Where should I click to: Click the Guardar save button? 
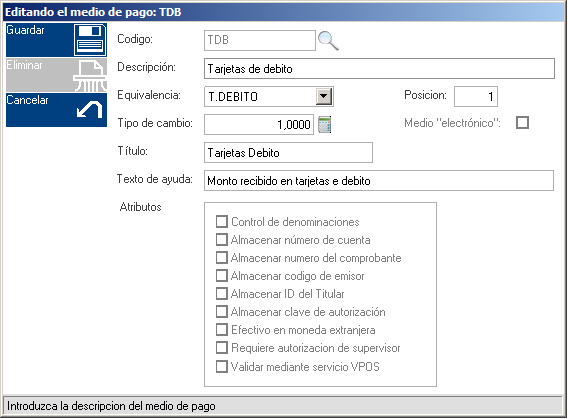(56, 40)
